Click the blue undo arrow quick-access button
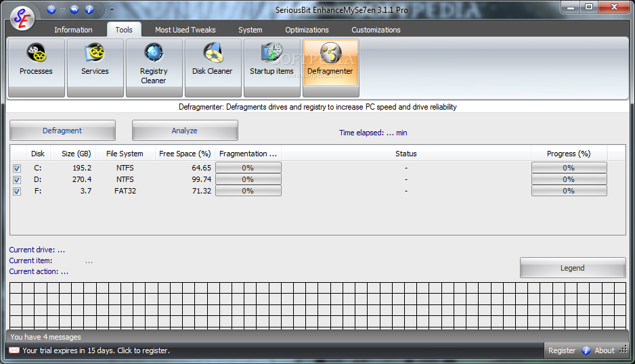This screenshot has width=635, height=364. [74, 9]
